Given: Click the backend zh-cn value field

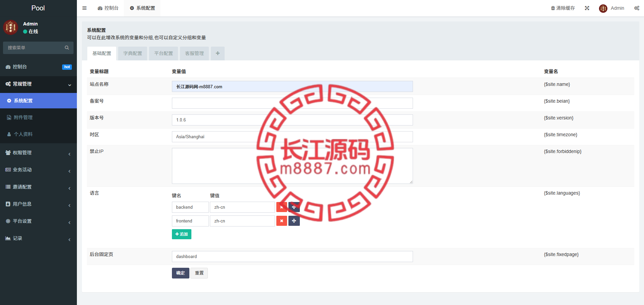Looking at the screenshot, I should [x=242, y=207].
